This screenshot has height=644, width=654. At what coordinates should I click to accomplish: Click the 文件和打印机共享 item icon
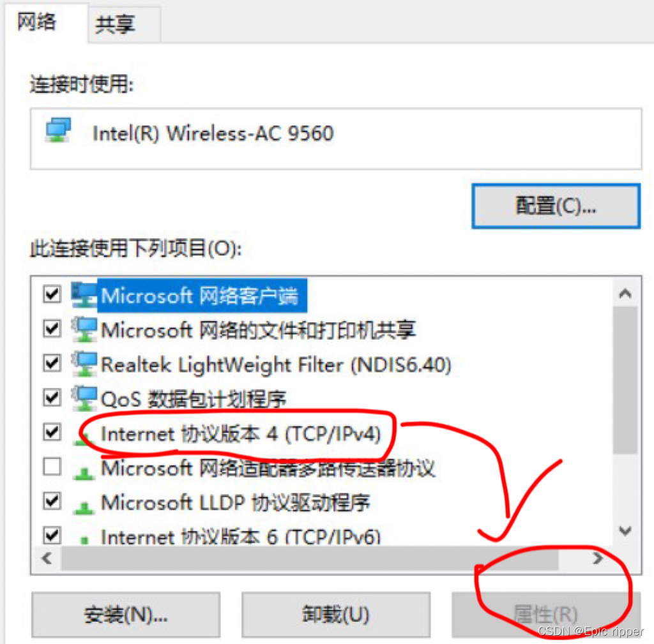coord(84,329)
